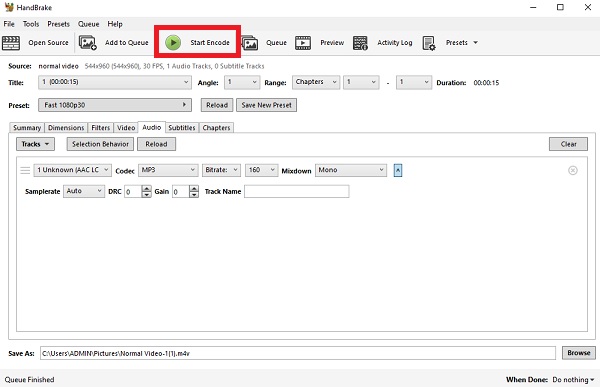Viewport: 600px width, 387px height.
Task: Click the Clear button
Action: [x=568, y=144]
